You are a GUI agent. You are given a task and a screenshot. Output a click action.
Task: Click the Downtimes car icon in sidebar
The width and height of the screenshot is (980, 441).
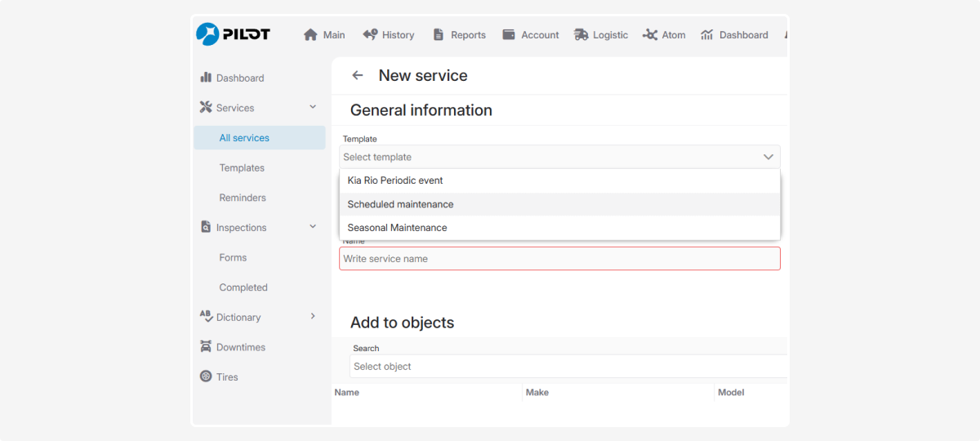[206, 347]
